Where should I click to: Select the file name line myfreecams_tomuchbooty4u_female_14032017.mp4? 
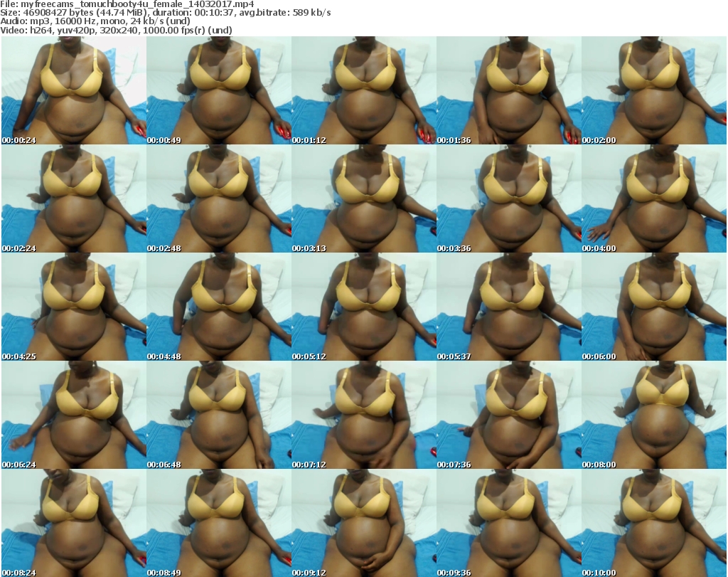(127, 4)
